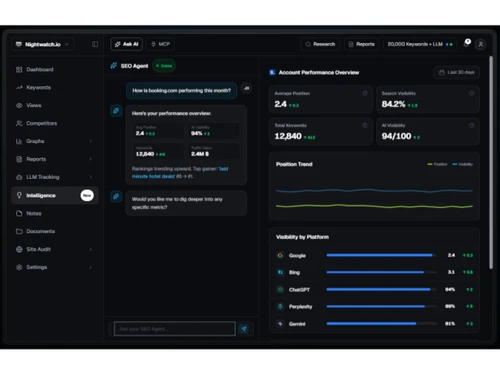Expand the Graphs sidebar chevron
The image size is (500, 375).
(90, 141)
